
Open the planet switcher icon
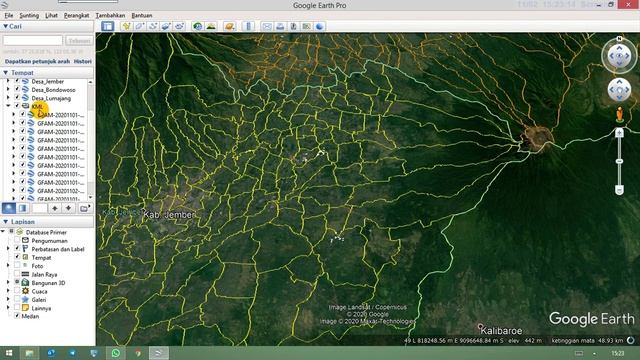229,26
